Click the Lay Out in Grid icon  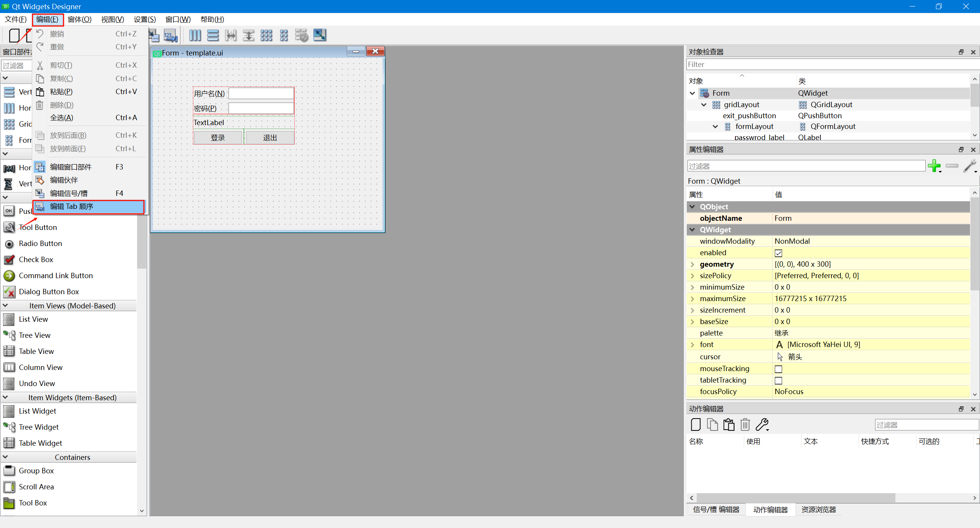pyautogui.click(x=266, y=36)
